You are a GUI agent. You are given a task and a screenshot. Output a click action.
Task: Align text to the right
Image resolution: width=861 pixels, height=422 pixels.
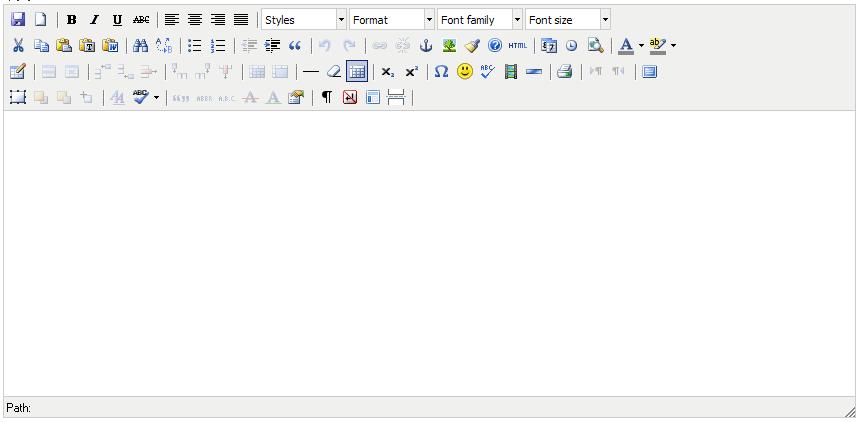218,20
